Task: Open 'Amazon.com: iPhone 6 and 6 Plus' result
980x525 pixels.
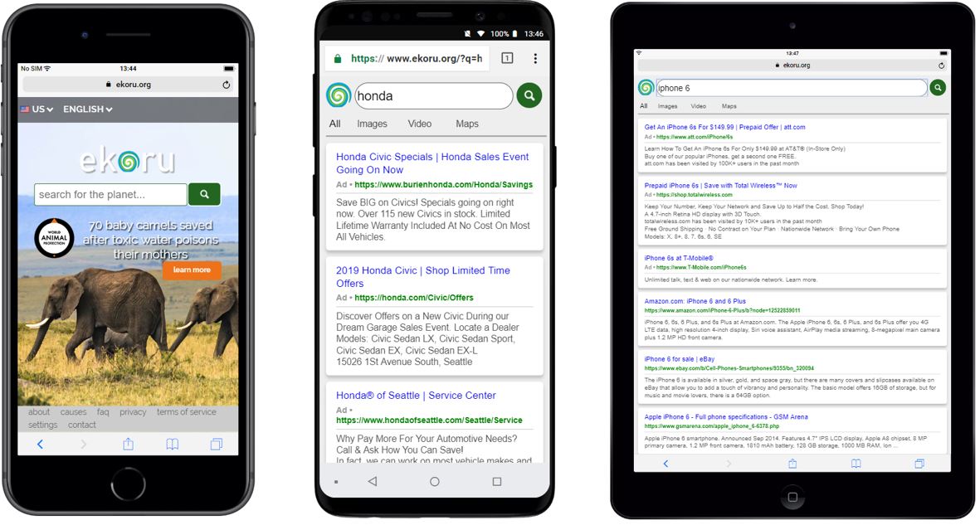Action: [x=695, y=301]
